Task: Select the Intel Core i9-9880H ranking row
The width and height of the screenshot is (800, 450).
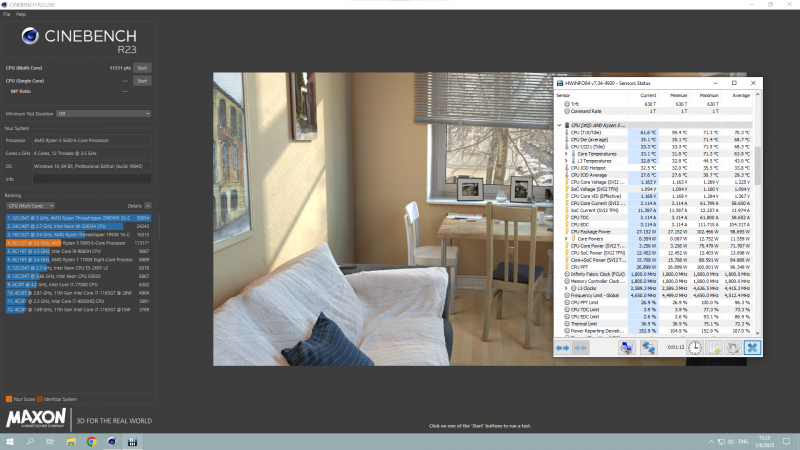Action: pyautogui.click(x=78, y=251)
